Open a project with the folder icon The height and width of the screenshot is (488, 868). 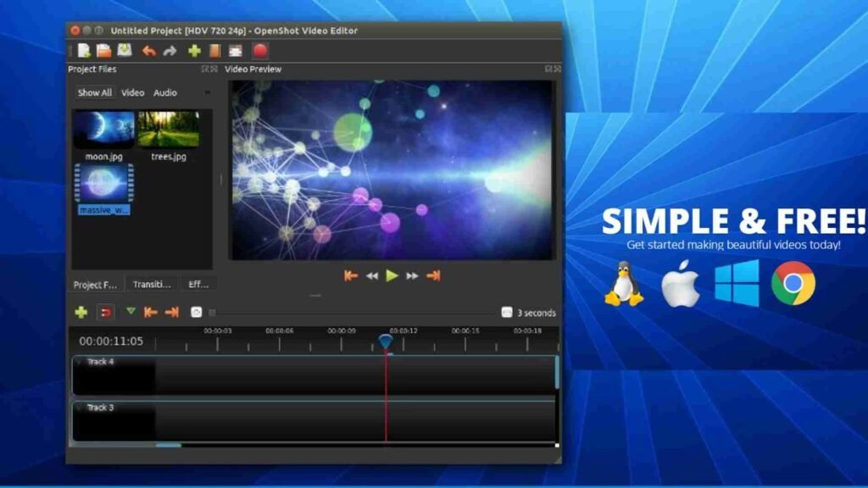tap(103, 51)
